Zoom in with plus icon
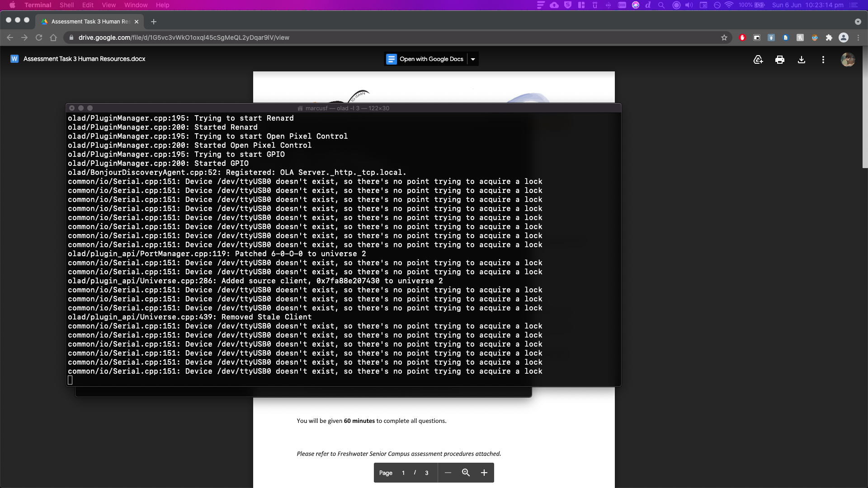 pyautogui.click(x=484, y=473)
